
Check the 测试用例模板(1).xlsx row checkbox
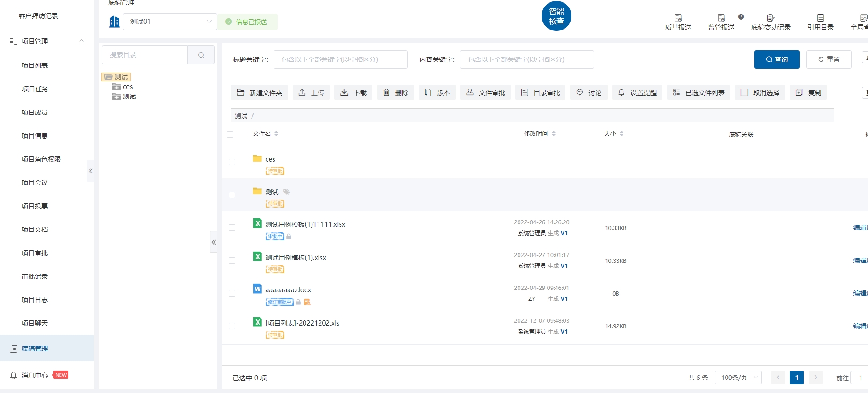(232, 260)
